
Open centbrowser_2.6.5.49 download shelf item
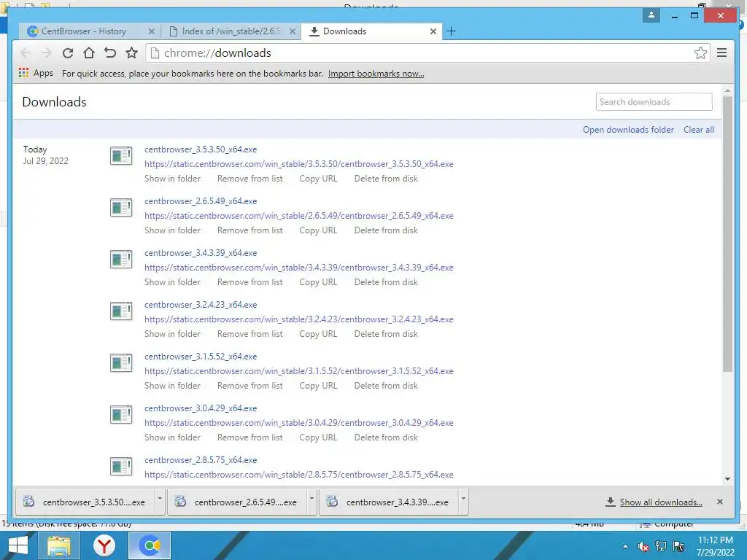coord(237,502)
